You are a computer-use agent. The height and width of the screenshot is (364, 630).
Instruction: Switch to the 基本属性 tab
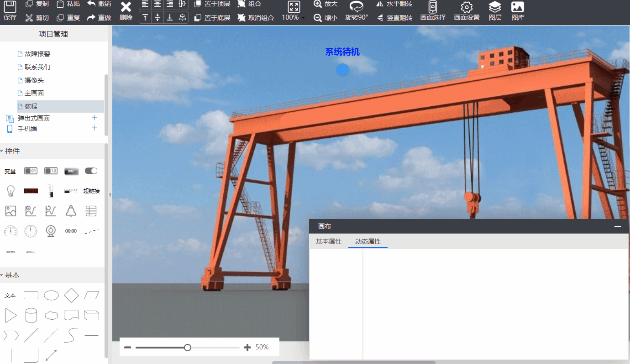click(x=329, y=241)
